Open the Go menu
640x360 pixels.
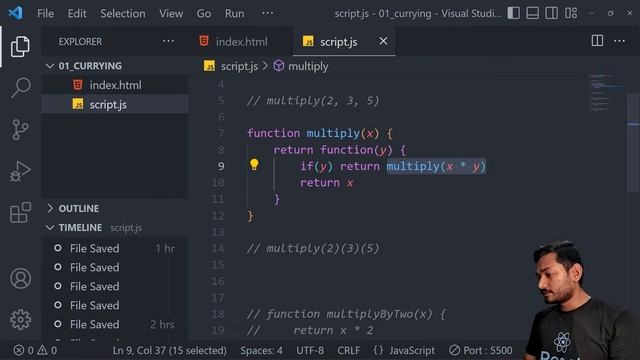pos(204,13)
